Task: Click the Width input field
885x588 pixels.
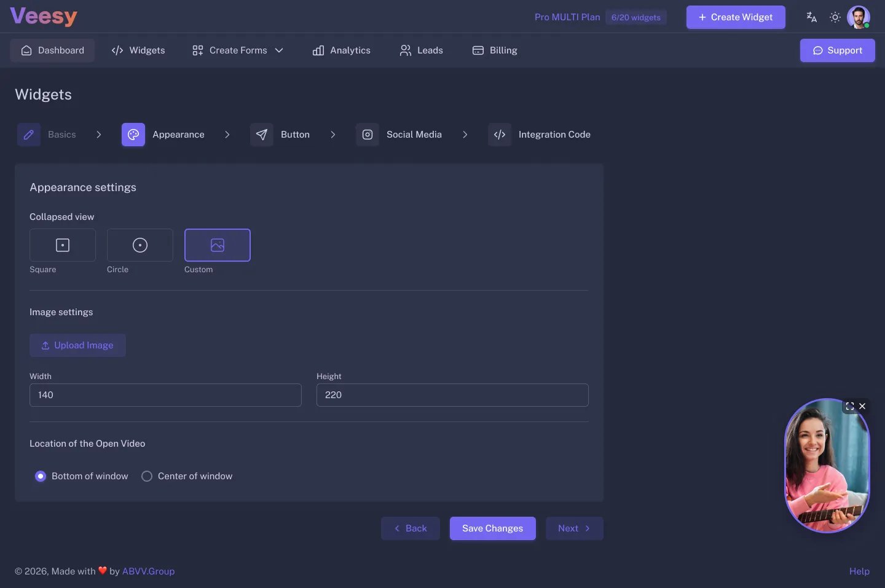Action: (x=165, y=395)
